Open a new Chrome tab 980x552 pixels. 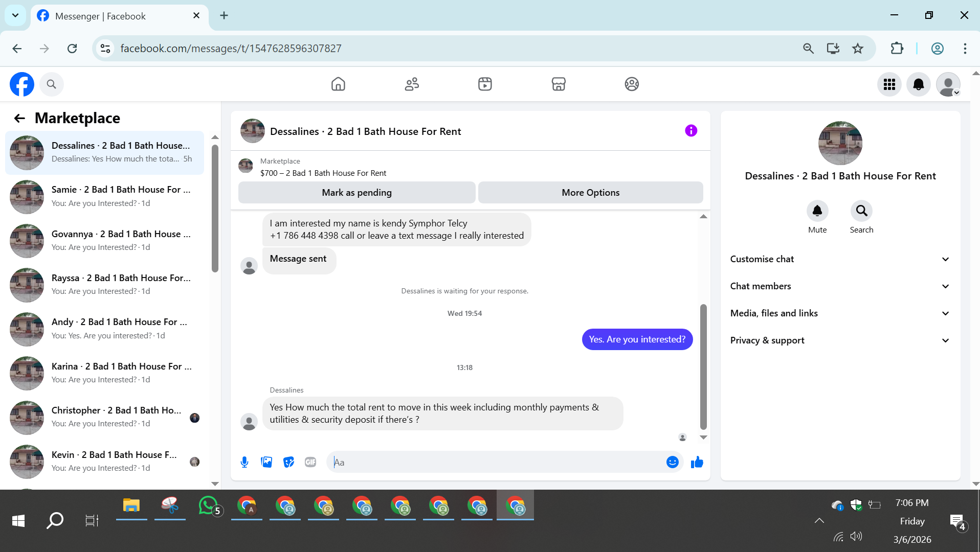click(224, 15)
